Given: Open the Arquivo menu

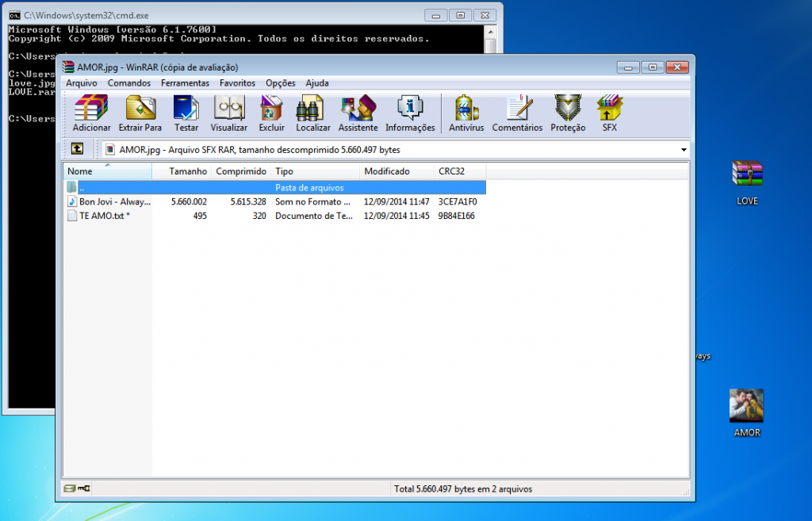Looking at the screenshot, I should [x=82, y=82].
